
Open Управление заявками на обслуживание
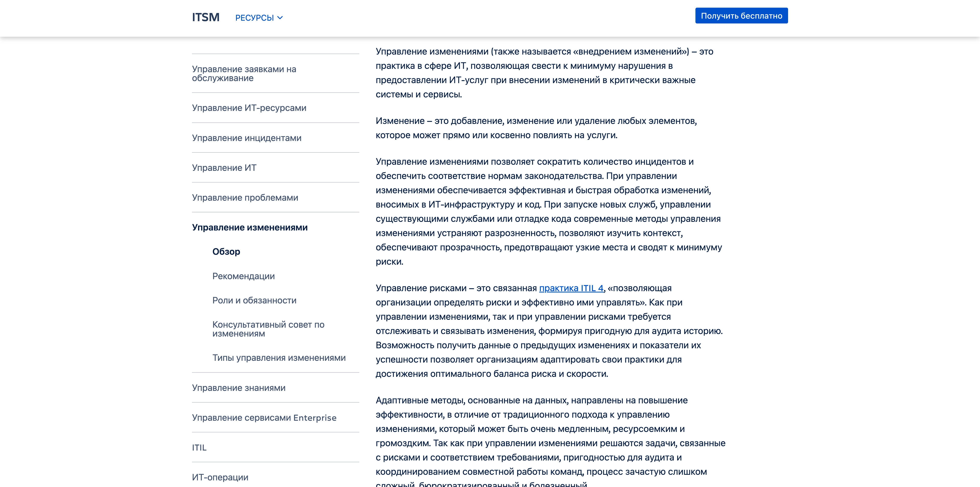click(244, 73)
